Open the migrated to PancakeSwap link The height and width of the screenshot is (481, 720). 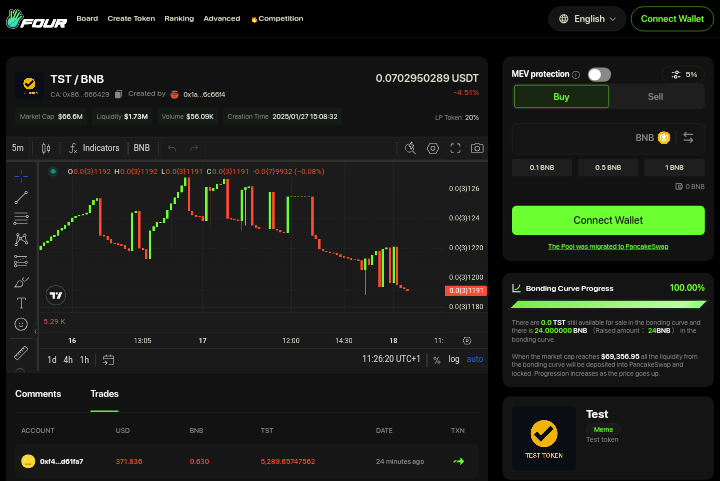(x=608, y=246)
